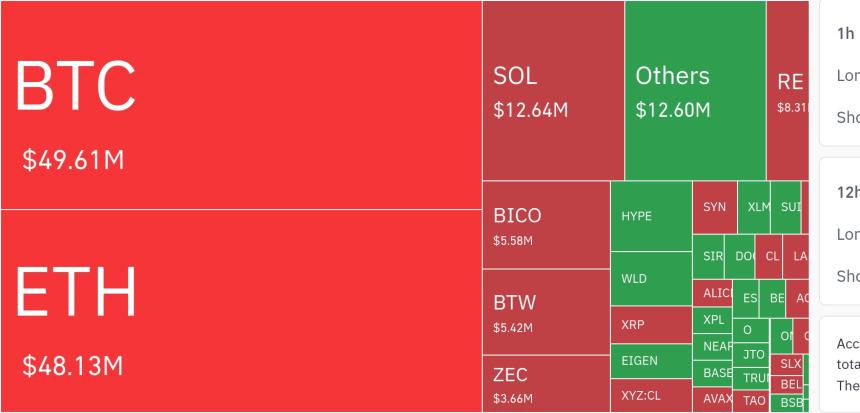
Task: Select the red TAO tile
Action: 751,401
